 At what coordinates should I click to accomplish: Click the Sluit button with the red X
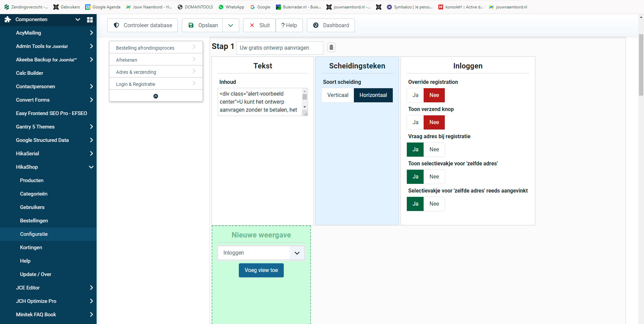(259, 25)
